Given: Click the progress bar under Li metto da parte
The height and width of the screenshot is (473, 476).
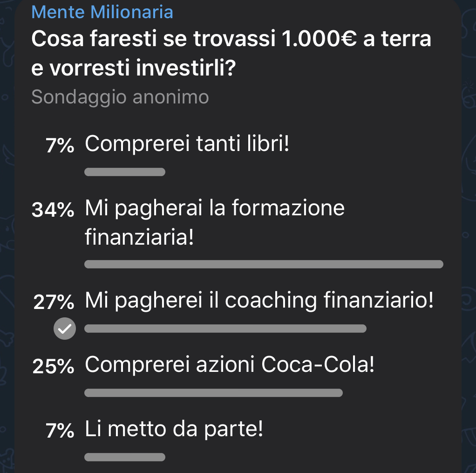Looking at the screenshot, I should coord(124,457).
